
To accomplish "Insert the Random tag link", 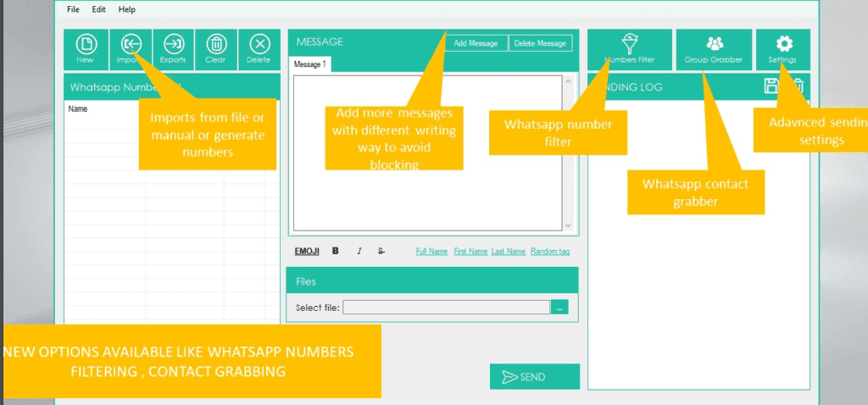I will 550,252.
